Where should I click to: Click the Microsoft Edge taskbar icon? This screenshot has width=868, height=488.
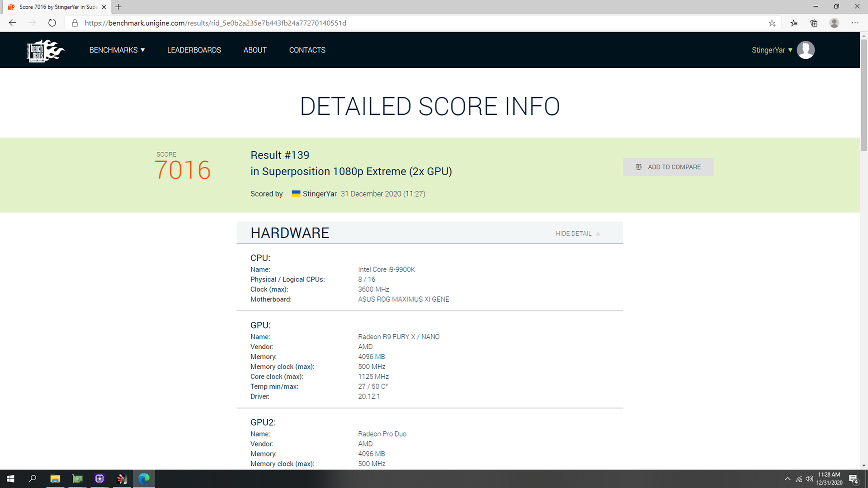tap(144, 479)
